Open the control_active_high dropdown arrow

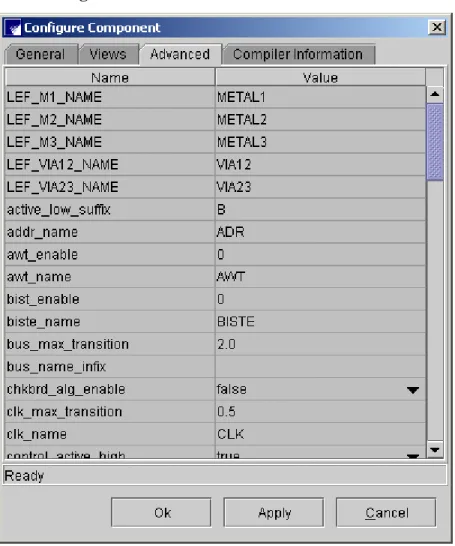pos(413,455)
